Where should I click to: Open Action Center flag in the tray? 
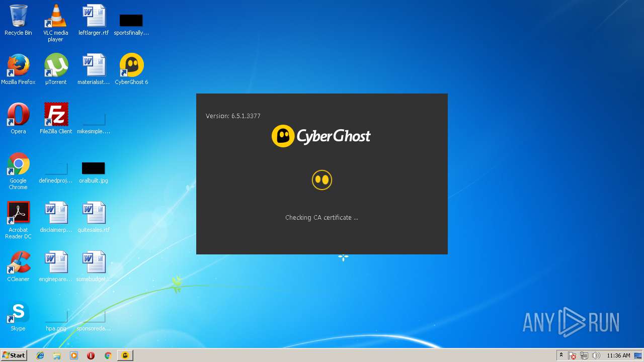(x=572, y=355)
